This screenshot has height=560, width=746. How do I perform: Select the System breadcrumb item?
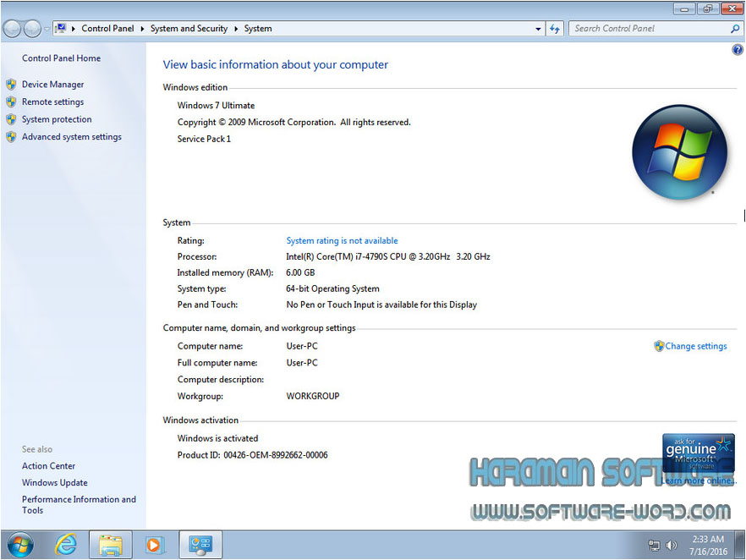pyautogui.click(x=258, y=29)
